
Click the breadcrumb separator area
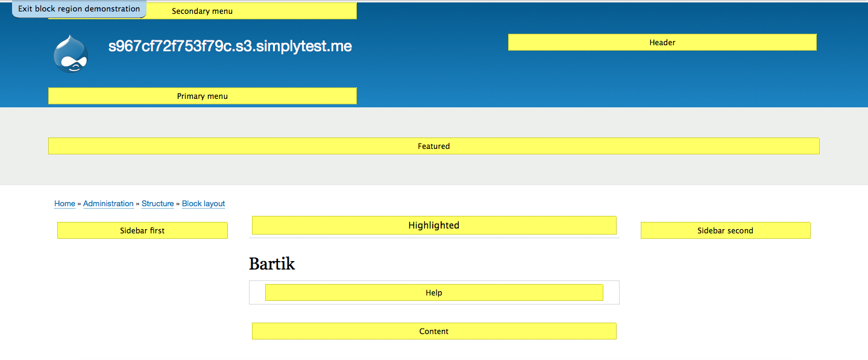137,203
